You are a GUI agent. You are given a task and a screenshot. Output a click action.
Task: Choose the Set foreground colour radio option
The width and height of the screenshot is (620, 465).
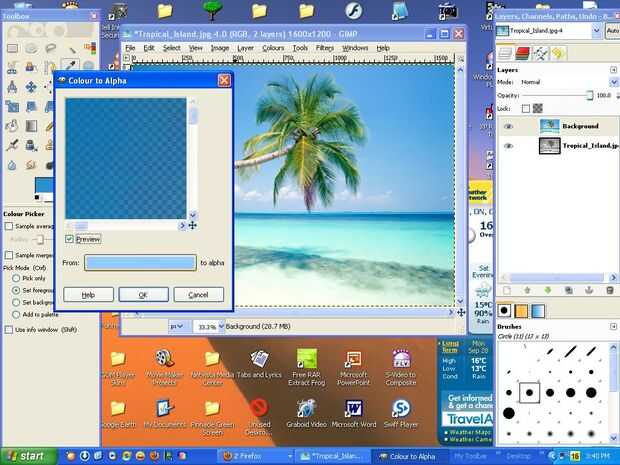coord(16,290)
